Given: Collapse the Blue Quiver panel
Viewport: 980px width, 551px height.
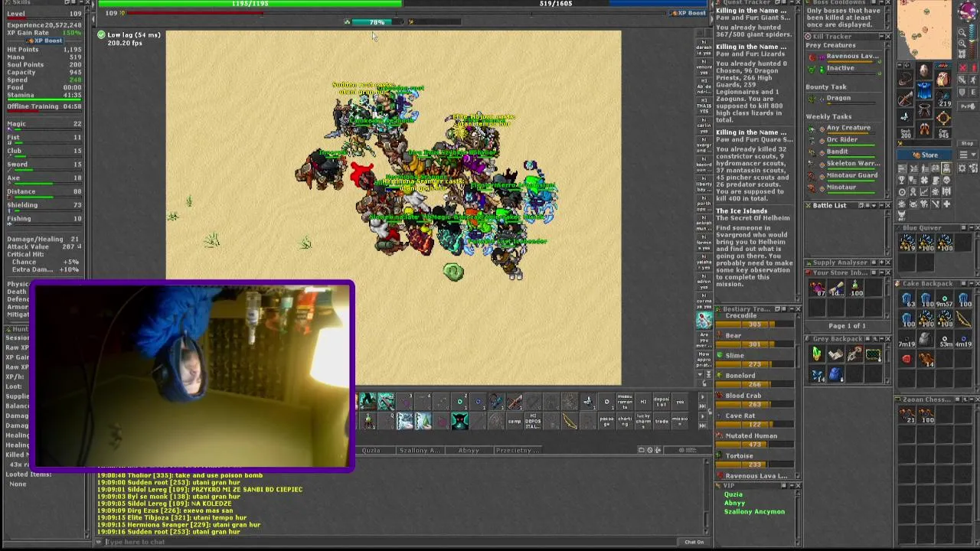Looking at the screenshot, I should click(x=972, y=227).
